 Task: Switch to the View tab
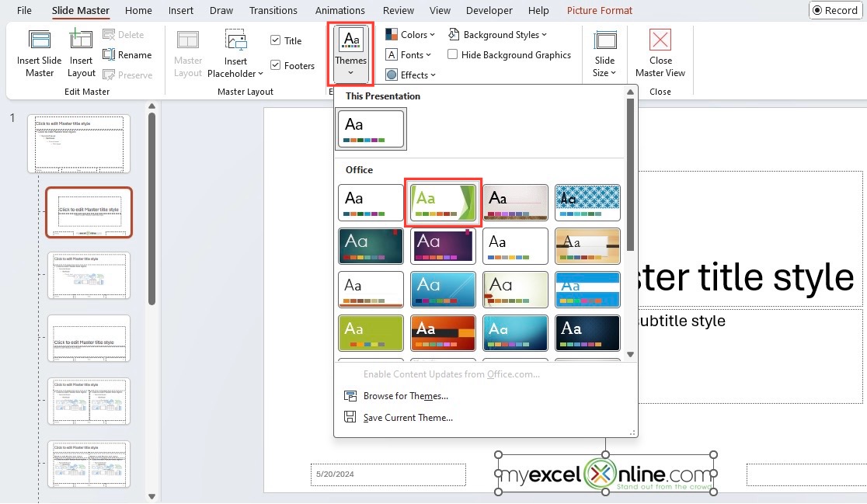440,11
